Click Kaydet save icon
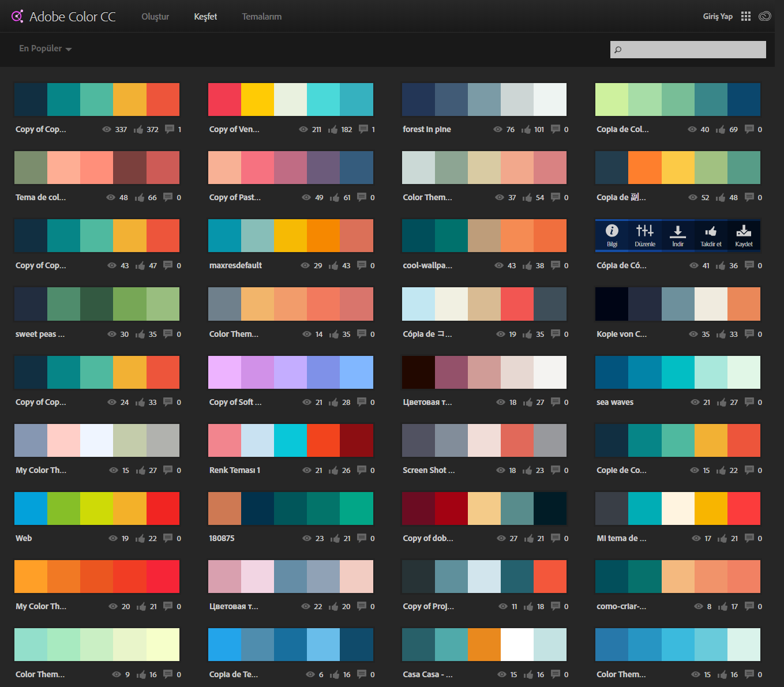The height and width of the screenshot is (687, 784). [x=744, y=231]
